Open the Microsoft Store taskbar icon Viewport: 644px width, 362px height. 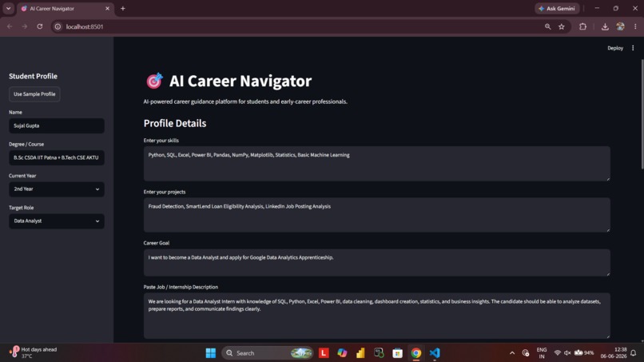click(x=398, y=353)
